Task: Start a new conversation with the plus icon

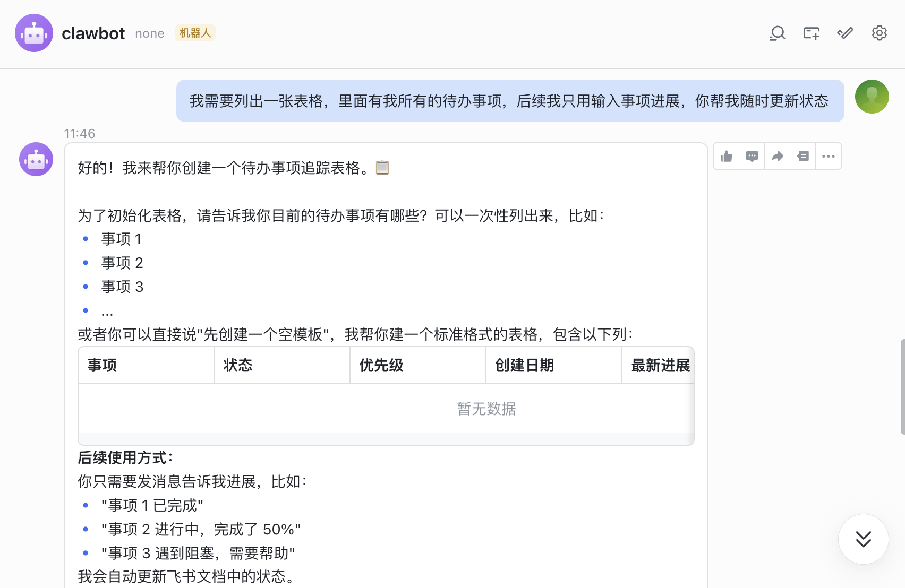Action: (811, 33)
